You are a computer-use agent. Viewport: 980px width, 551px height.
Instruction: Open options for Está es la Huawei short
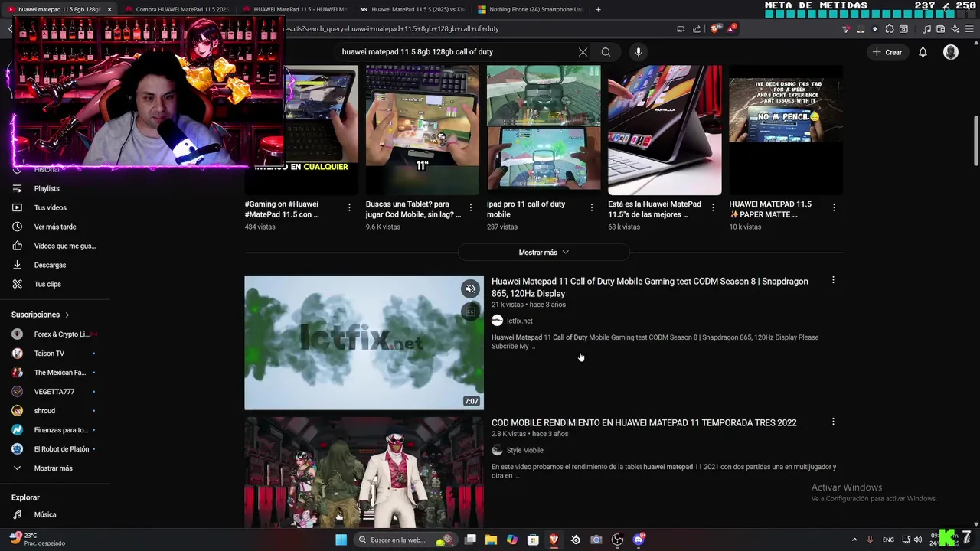point(713,207)
